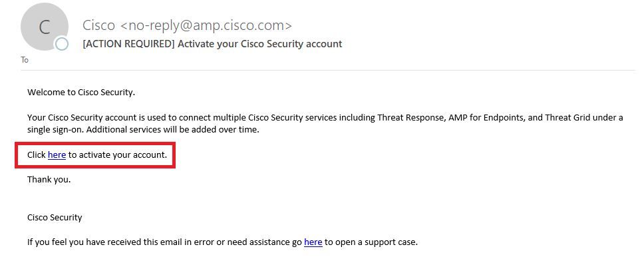Click the text to open a support case
This screenshot has width=644, height=259.
point(371,242)
